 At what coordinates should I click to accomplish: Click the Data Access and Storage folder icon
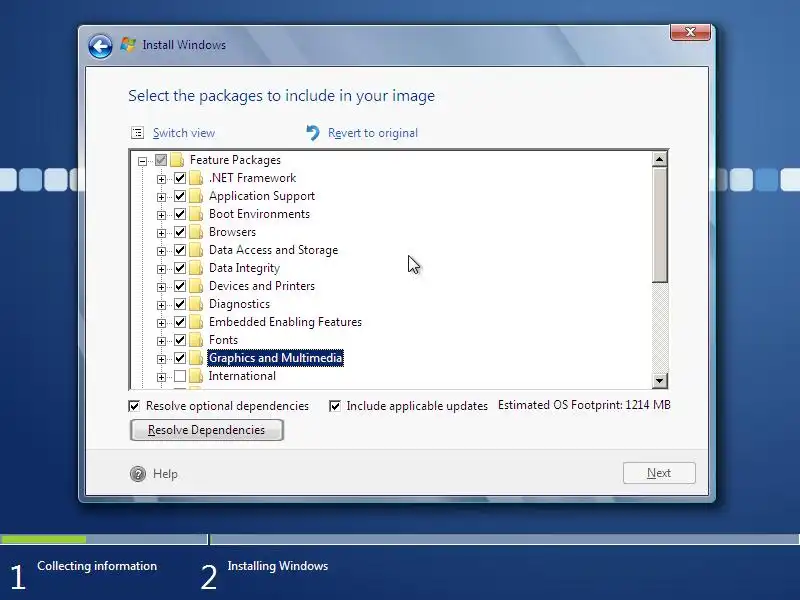[196, 250]
